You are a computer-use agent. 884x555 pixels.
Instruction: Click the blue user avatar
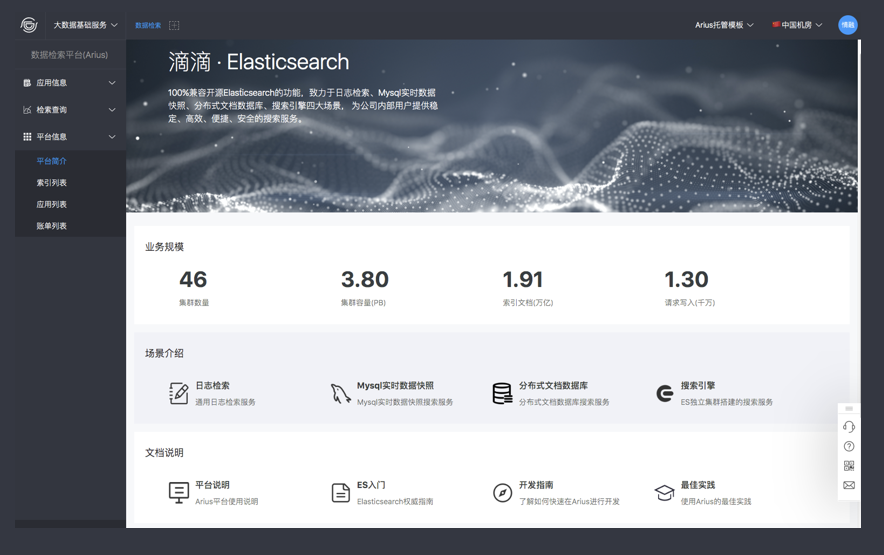(848, 25)
